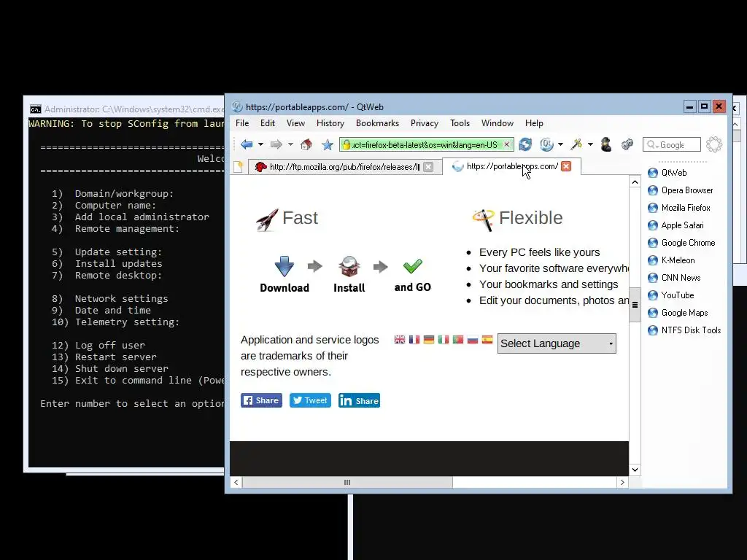Click the French flag language icon
The image size is (747, 560).
(414, 340)
